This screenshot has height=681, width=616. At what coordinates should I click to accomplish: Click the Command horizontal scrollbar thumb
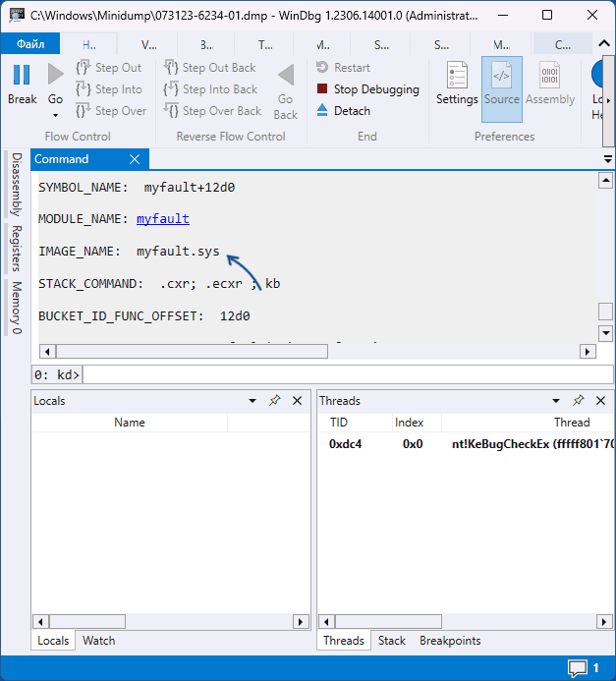tap(192, 352)
